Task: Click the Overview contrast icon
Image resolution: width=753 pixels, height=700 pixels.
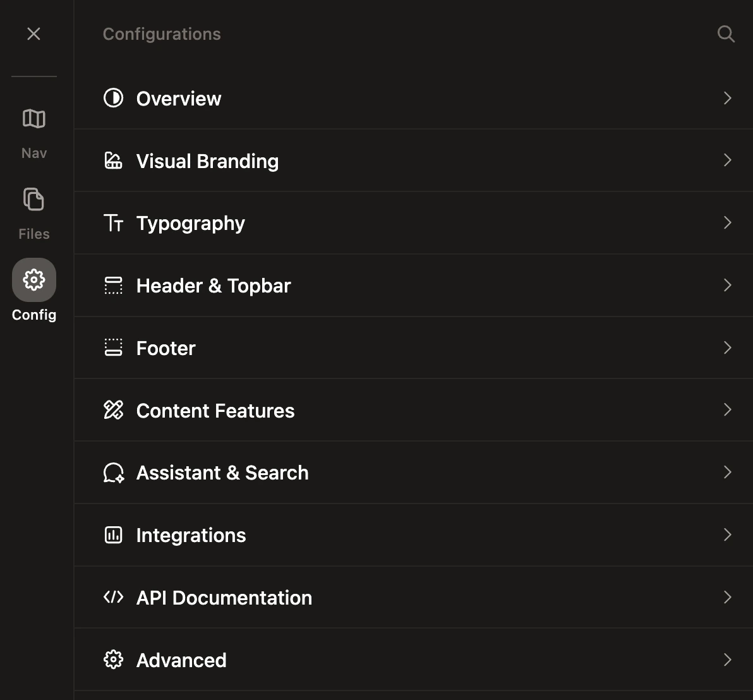Action: (x=113, y=98)
